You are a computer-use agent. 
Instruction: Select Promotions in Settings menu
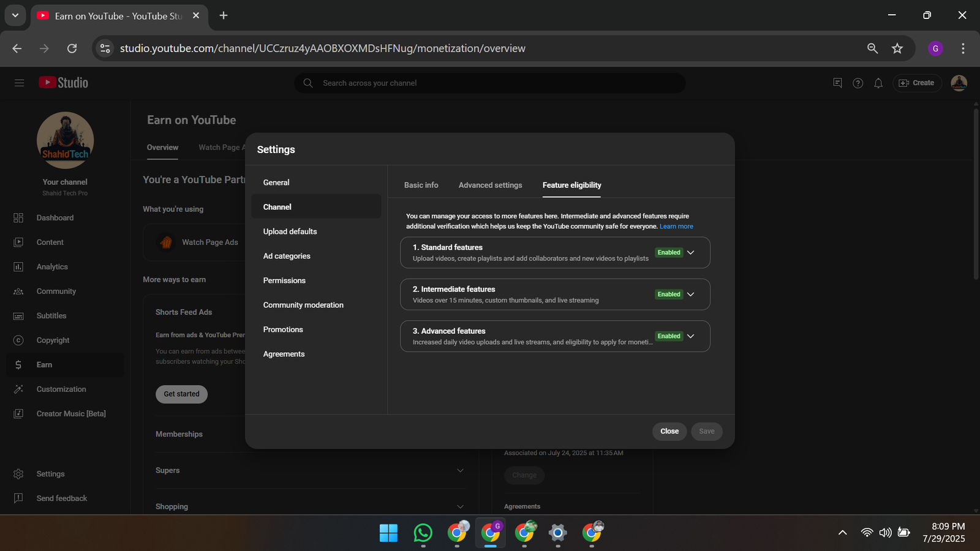(x=316, y=329)
